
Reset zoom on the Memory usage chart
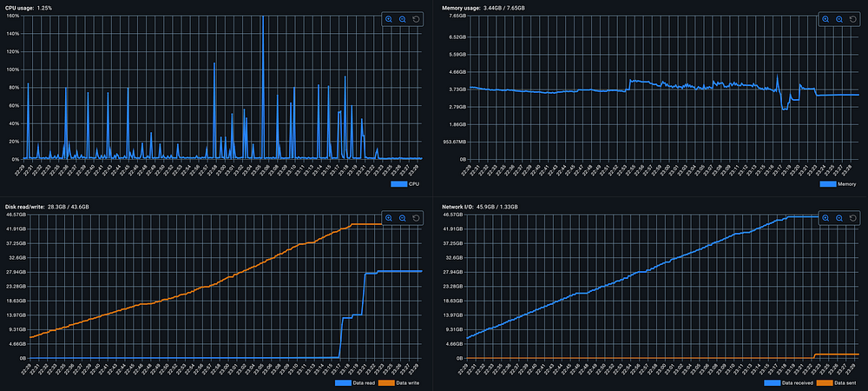[853, 19]
